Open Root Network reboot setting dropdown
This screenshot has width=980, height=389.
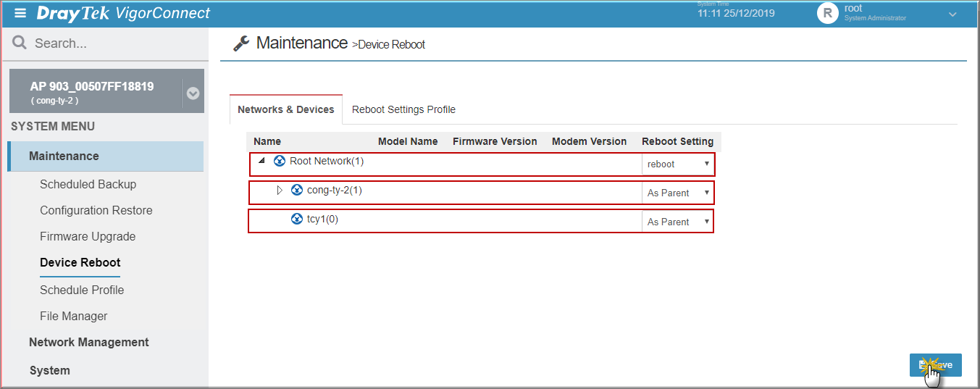(x=678, y=164)
